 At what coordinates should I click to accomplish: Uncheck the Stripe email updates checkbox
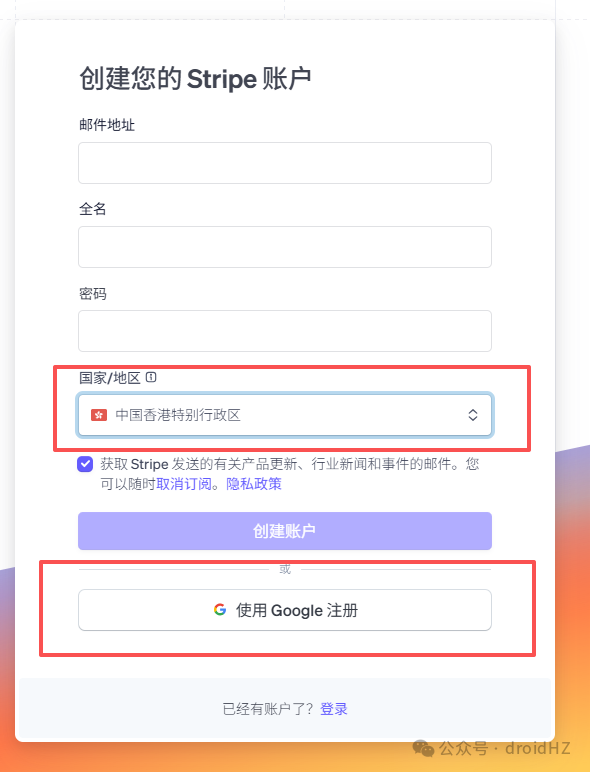tap(85, 464)
